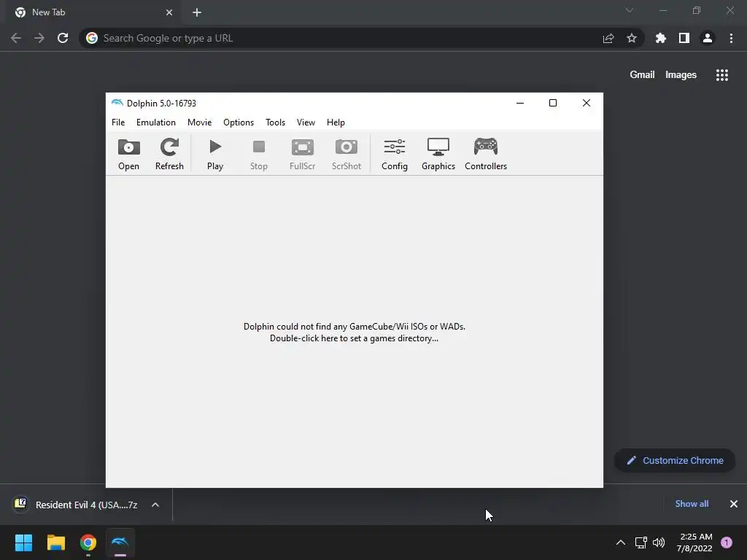
Task: Open the Windows Start menu
Action: 23,542
